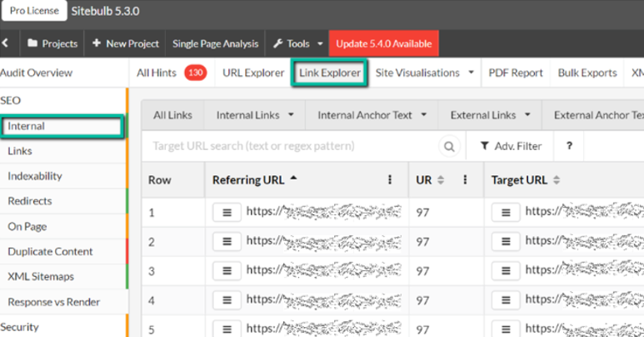Click the Target URL search field
Viewport: 644px width, 337px height.
click(292, 147)
